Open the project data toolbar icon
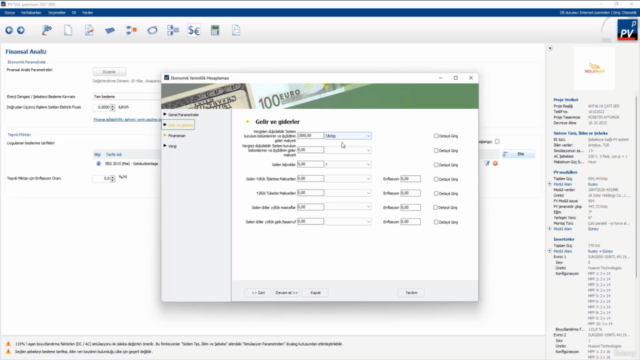 tap(47, 30)
